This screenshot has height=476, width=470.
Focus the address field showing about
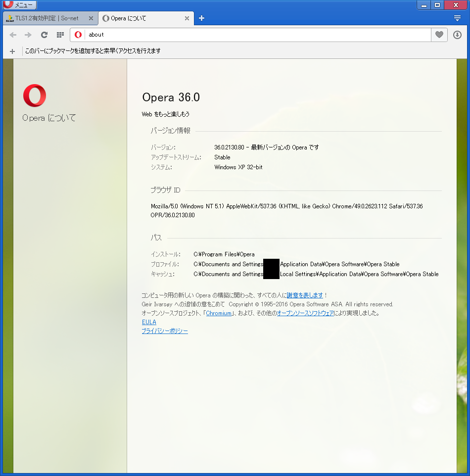(257, 35)
